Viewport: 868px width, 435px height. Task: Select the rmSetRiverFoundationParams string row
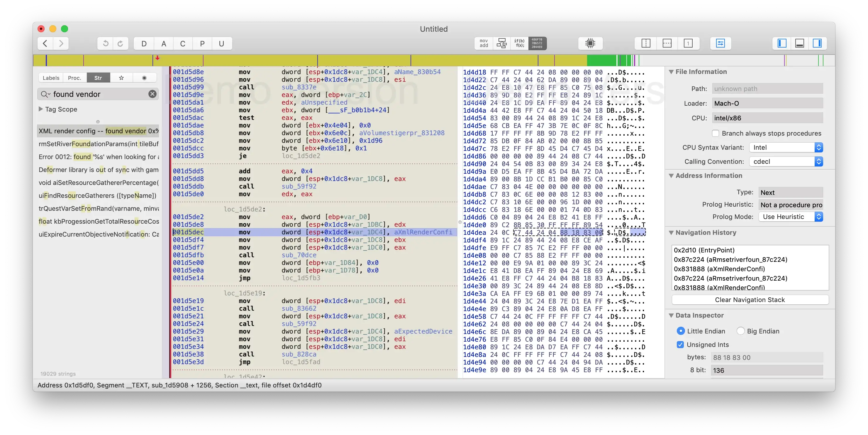coord(98,144)
